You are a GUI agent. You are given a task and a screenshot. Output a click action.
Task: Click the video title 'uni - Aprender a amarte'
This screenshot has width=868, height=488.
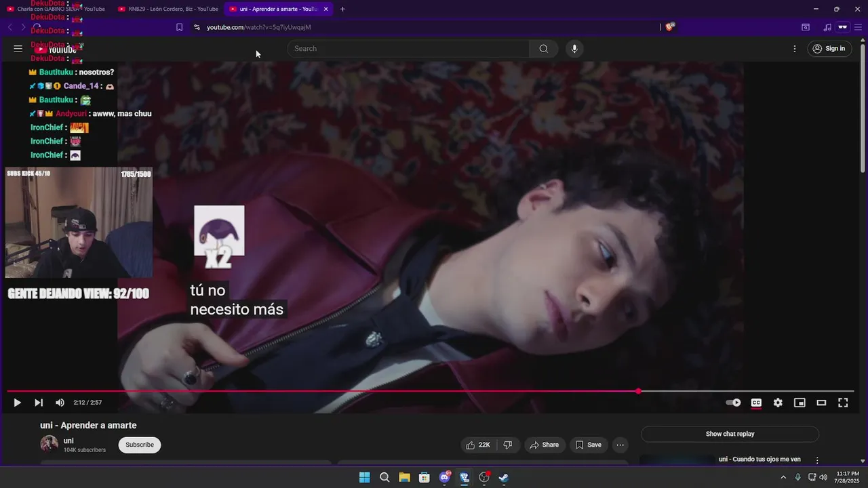point(88,426)
